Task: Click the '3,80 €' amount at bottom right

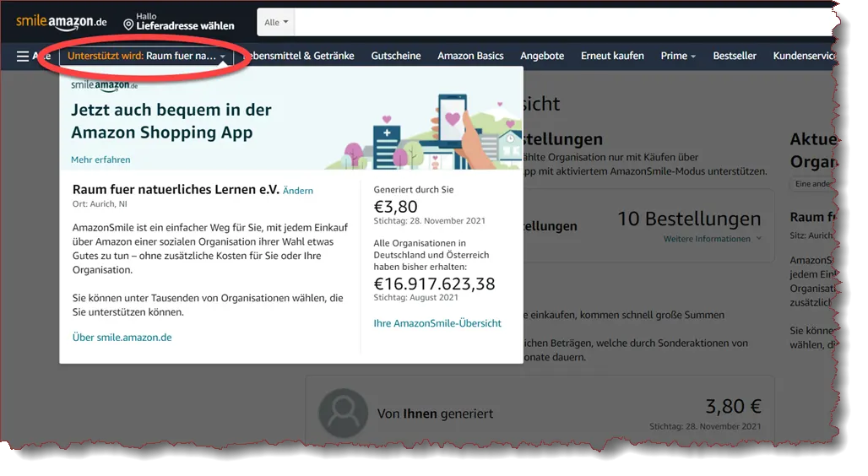Action: coord(734,406)
